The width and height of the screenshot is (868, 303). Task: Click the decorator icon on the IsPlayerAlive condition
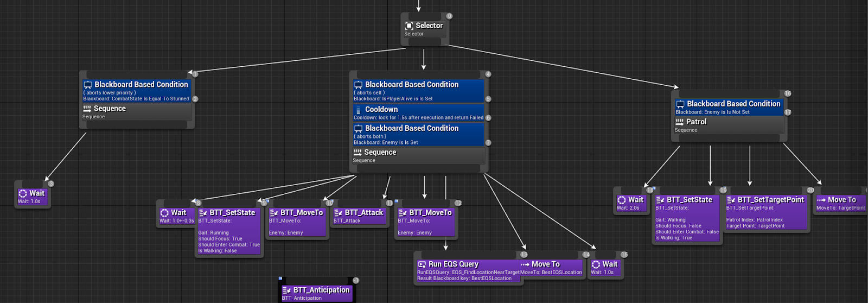(x=358, y=85)
